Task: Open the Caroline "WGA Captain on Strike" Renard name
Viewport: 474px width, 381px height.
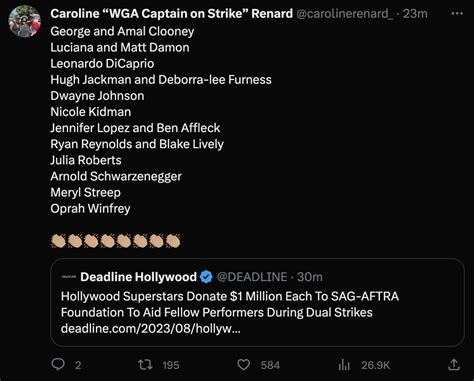Action: [171, 14]
